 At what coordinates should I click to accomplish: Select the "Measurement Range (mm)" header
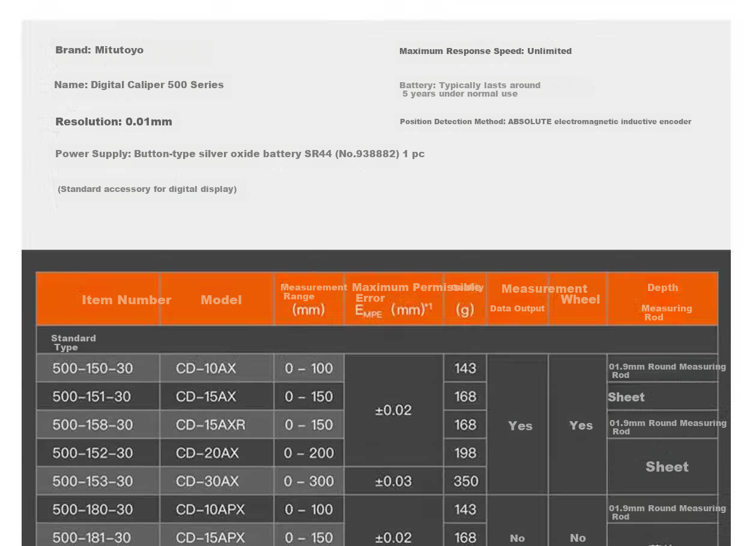click(x=309, y=299)
